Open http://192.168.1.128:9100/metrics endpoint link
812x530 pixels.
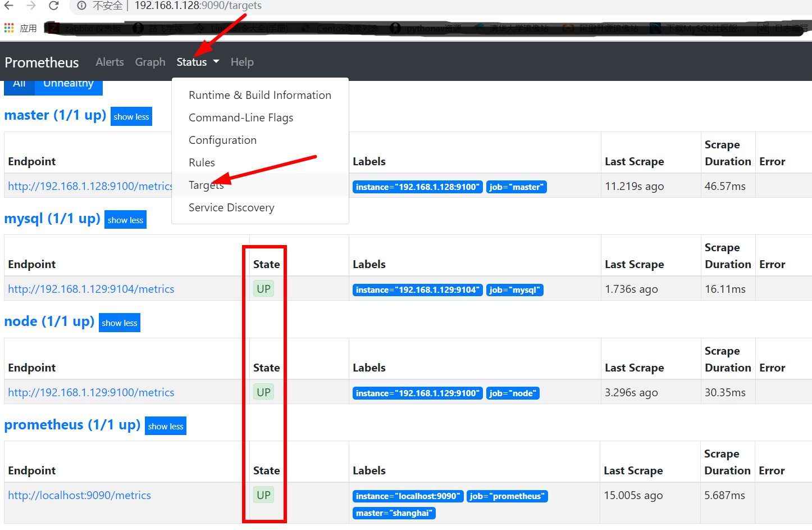tap(90, 186)
